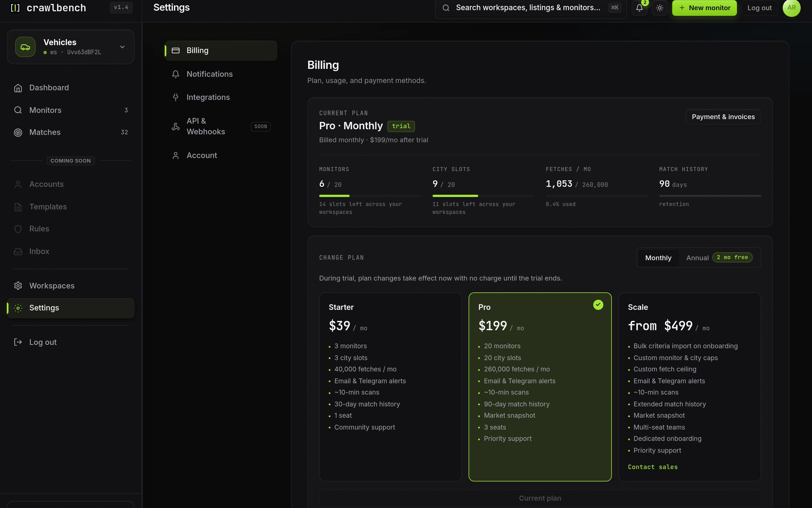Click the SOON badge beside API & Webhooks
The width and height of the screenshot is (812, 508).
click(x=261, y=127)
